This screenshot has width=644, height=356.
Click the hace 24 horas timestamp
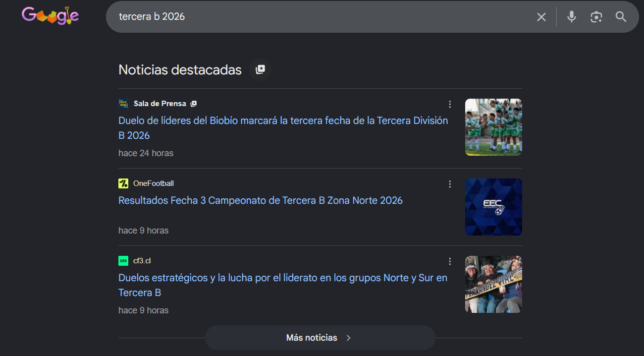click(x=146, y=153)
